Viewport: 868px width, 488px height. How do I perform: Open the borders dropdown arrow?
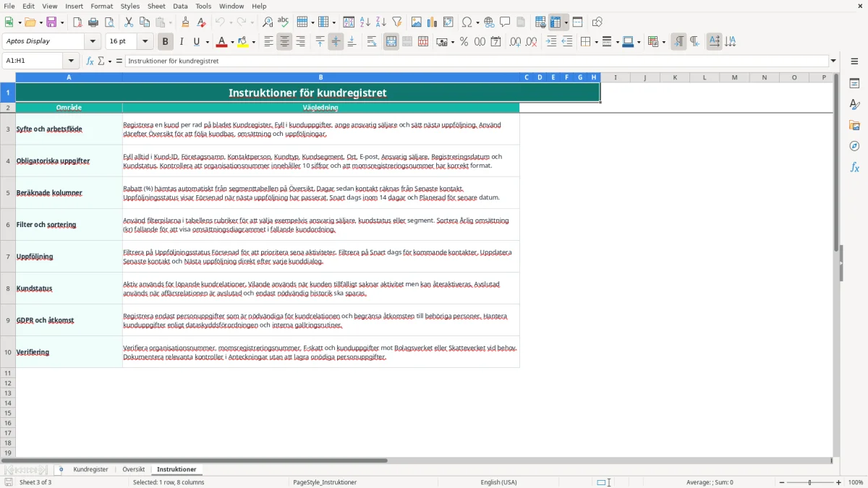point(595,42)
